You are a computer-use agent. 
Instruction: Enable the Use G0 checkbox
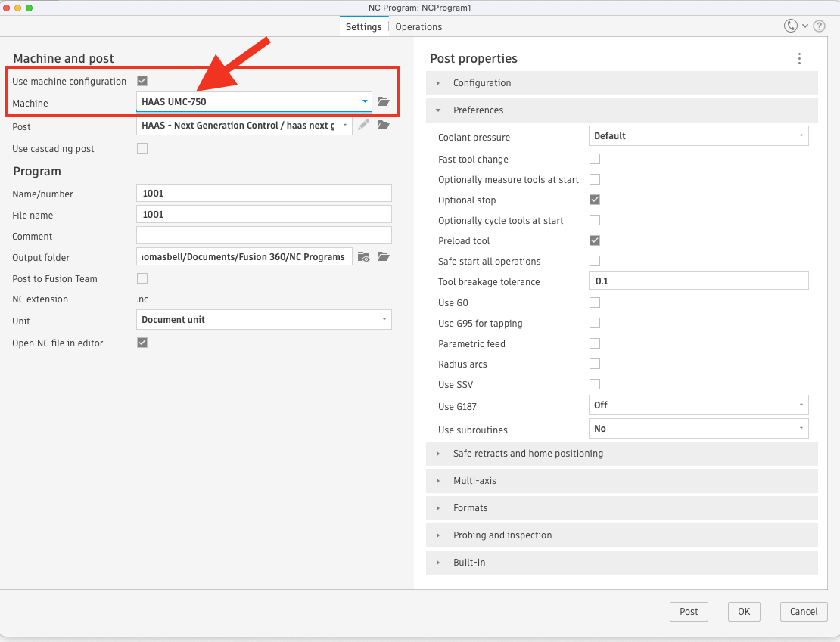coord(595,302)
